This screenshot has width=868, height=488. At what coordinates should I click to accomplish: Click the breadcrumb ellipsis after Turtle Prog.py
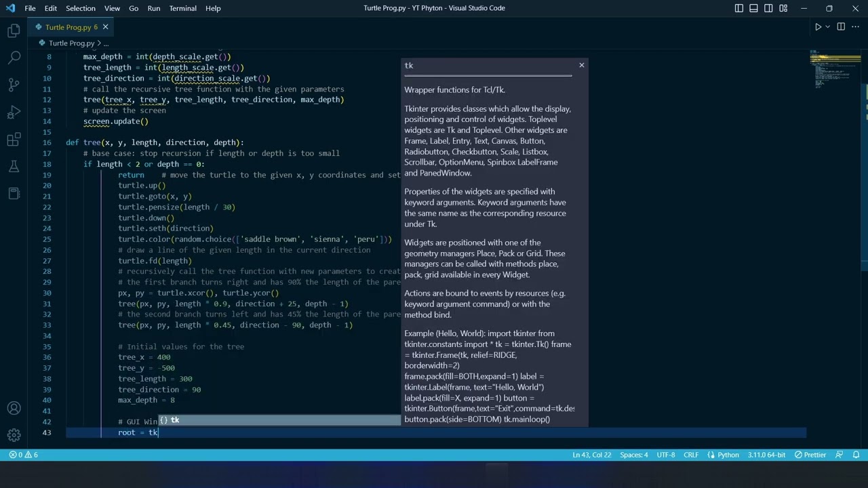pos(106,43)
